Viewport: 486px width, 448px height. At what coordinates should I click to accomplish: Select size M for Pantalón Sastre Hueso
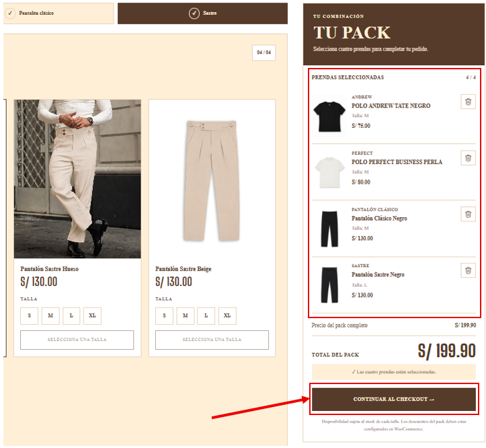(50, 316)
